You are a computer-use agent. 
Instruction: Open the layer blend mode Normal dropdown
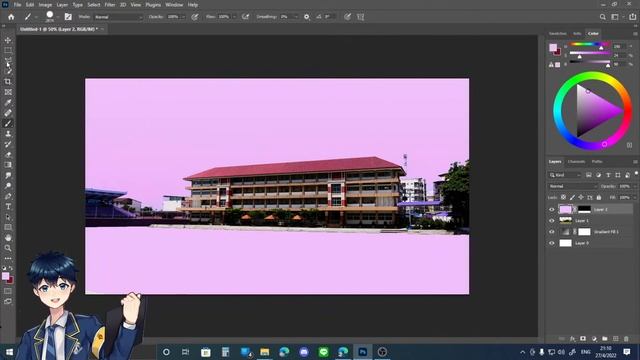coord(572,187)
